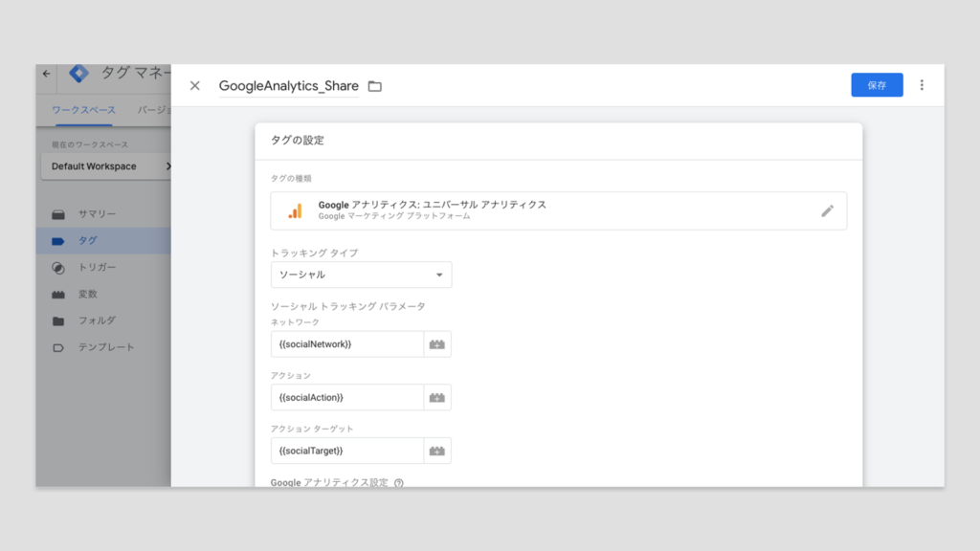Screen dimensions: 980x551
Task: Open the three-dot more options menu
Action: coord(922,85)
